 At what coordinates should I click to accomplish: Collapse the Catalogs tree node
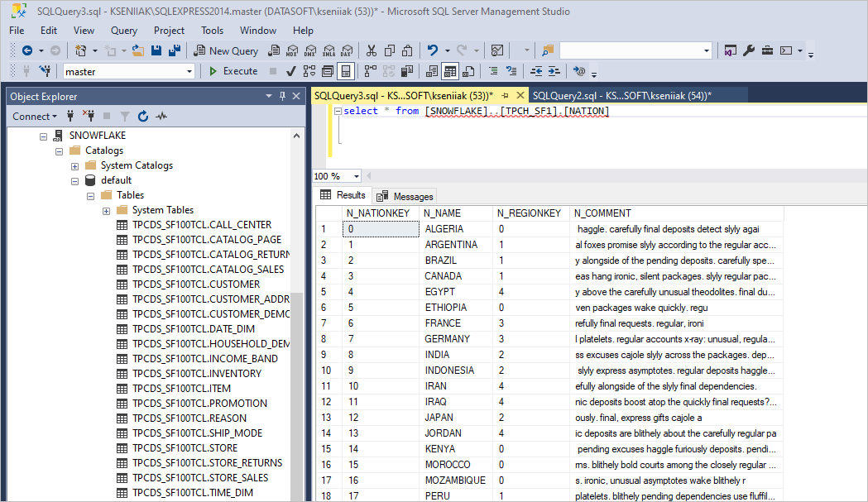pos(59,150)
